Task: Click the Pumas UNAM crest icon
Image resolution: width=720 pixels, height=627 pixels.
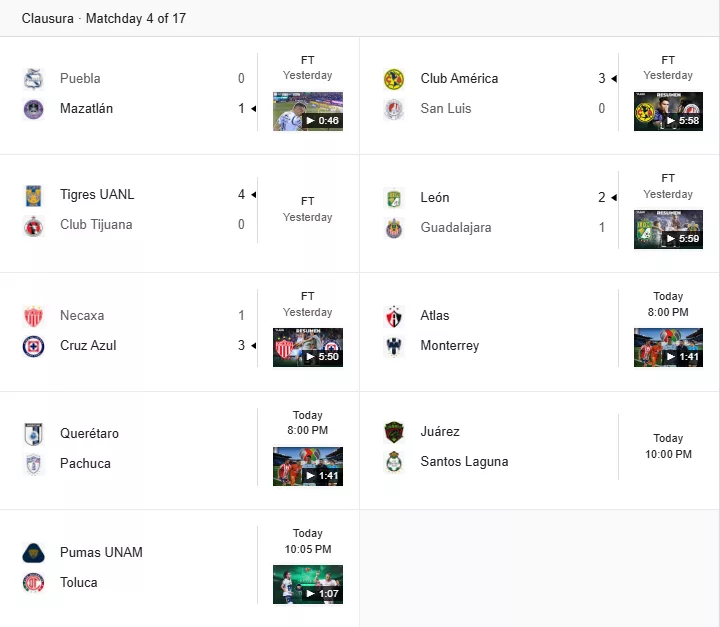Action: [x=34, y=553]
